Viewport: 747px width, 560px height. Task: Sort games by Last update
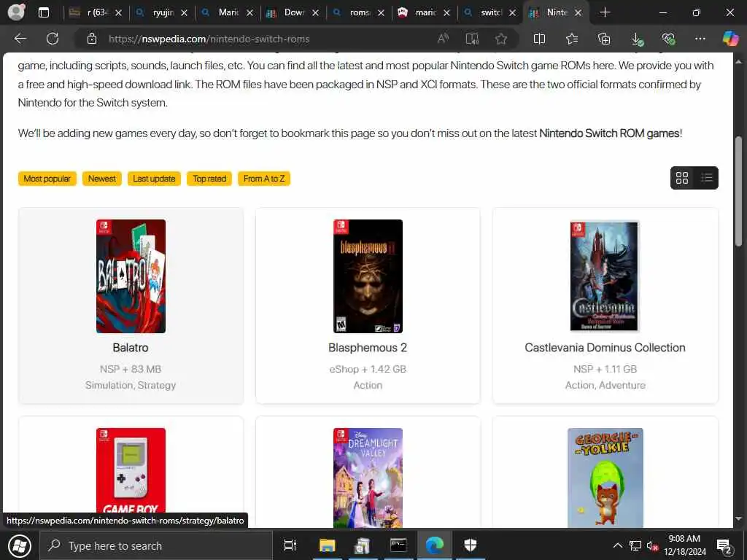(x=154, y=179)
